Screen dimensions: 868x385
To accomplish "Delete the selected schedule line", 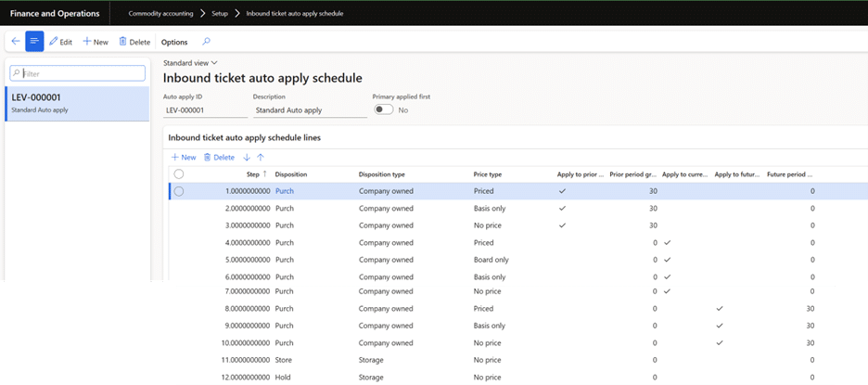I will pos(219,158).
